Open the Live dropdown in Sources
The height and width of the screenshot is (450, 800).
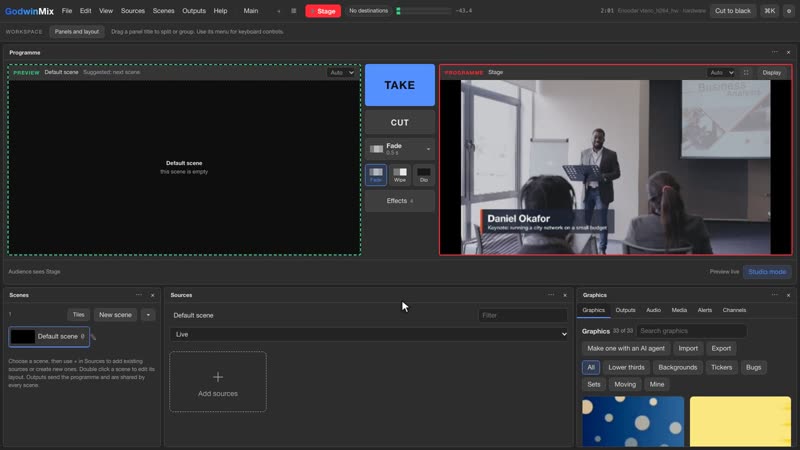click(369, 334)
